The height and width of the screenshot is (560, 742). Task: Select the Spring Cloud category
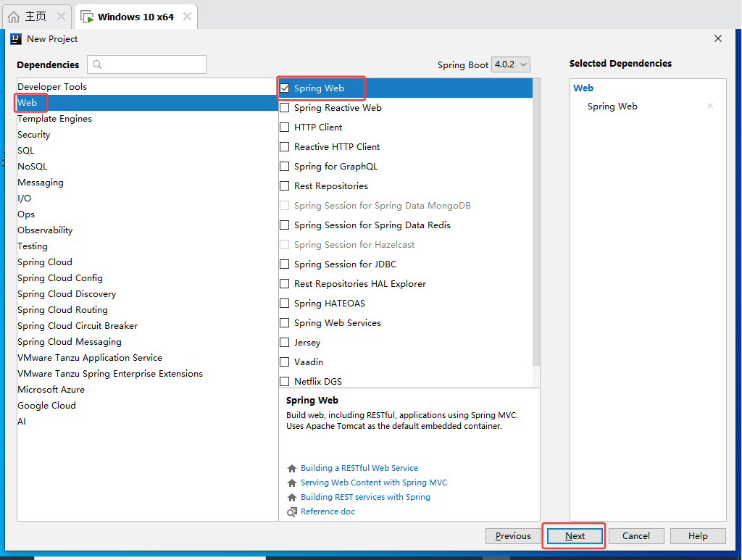click(x=147, y=262)
